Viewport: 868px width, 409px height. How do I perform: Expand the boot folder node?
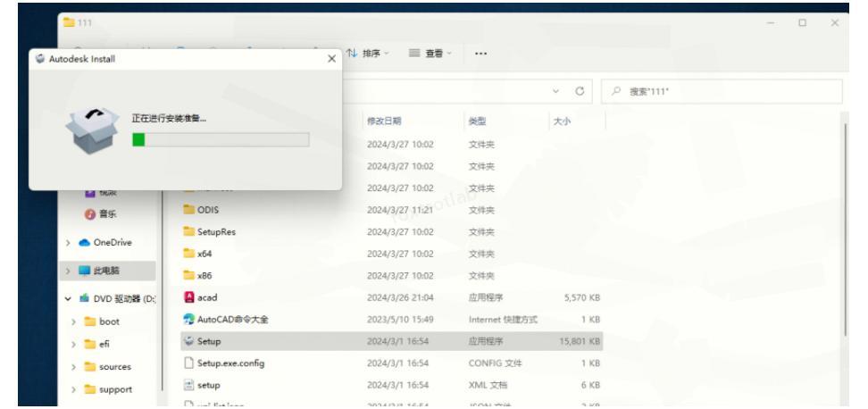[73, 321]
